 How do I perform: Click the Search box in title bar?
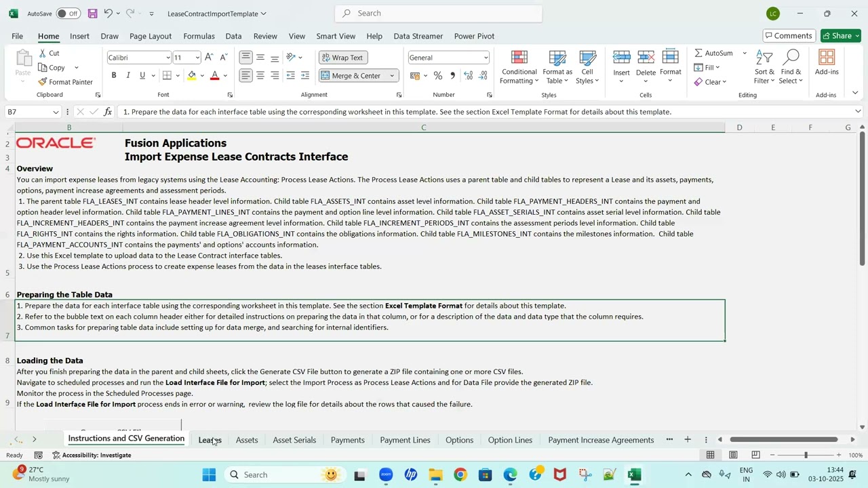pyautogui.click(x=439, y=14)
